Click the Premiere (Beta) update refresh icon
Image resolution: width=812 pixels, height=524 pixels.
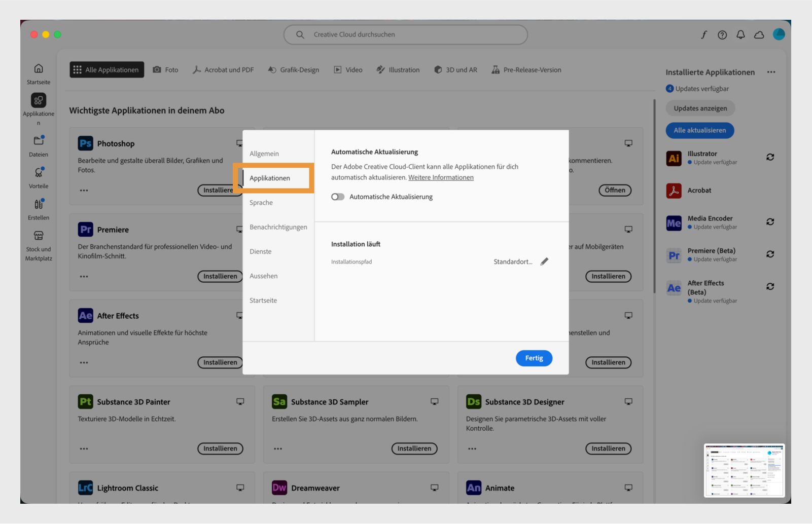[770, 254]
